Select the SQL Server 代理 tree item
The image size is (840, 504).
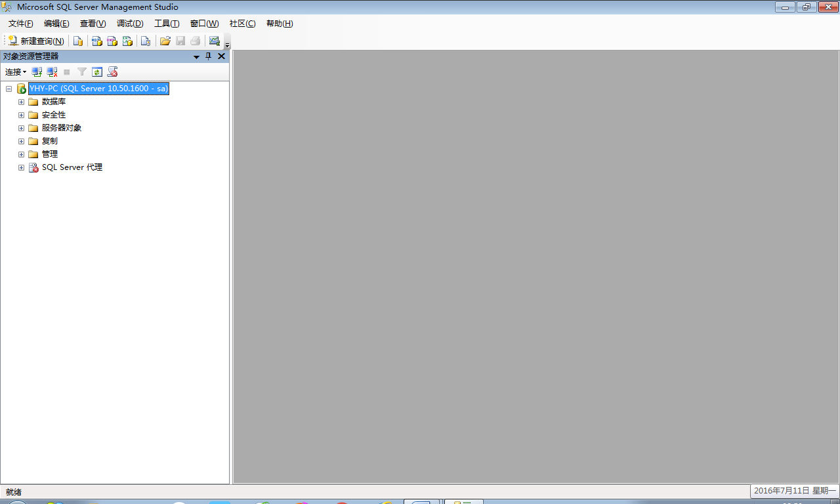[x=72, y=167]
